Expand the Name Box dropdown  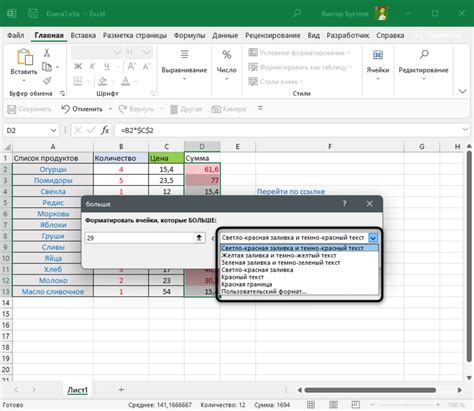pyautogui.click(x=53, y=130)
